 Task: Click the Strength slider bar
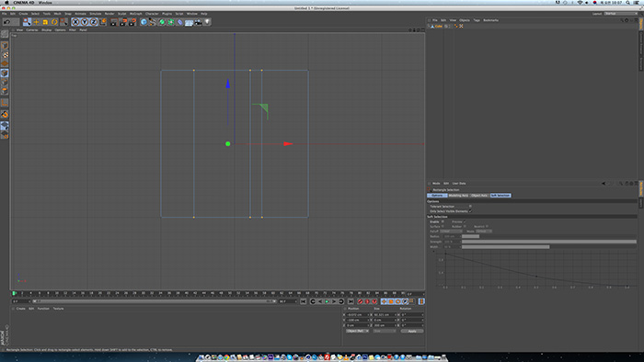[549, 242]
